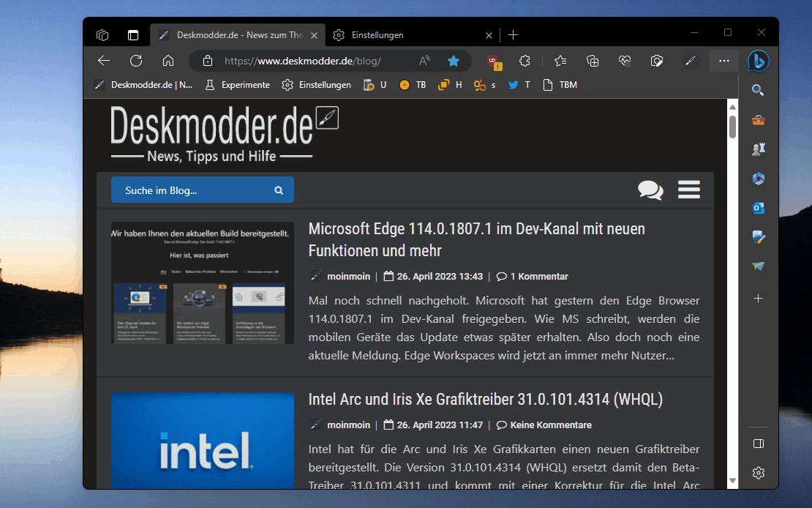Expand the hamburger menu on the site
Screen dimensions: 812x508
click(x=689, y=190)
